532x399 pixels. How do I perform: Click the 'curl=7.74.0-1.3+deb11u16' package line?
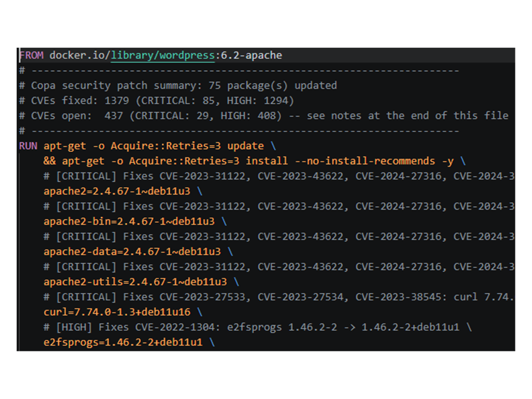117,312
